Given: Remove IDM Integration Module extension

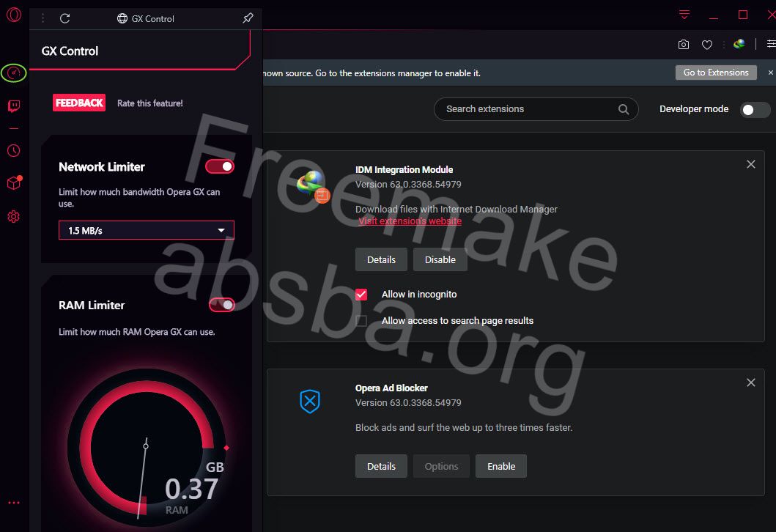Looking at the screenshot, I should [751, 164].
